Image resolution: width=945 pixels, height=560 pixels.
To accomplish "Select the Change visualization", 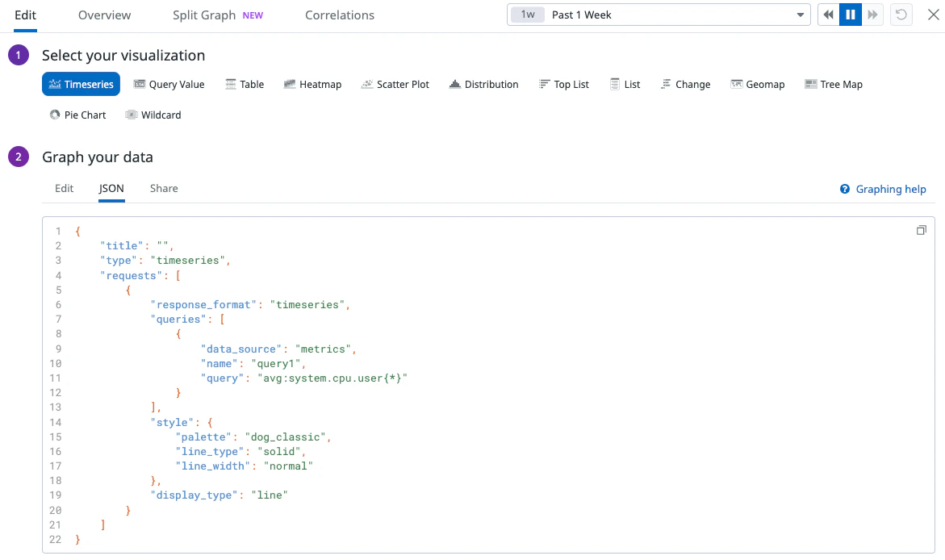I will click(x=686, y=85).
